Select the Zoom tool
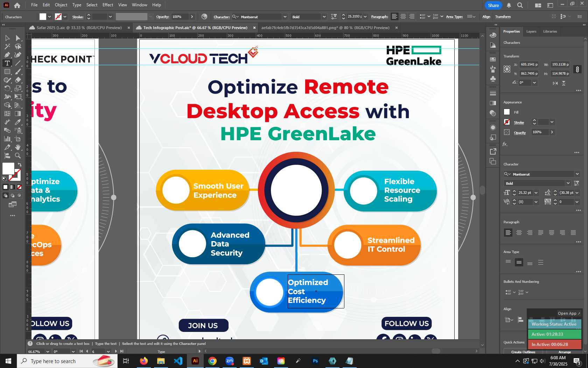This screenshot has height=368, width=588. pyautogui.click(x=18, y=156)
